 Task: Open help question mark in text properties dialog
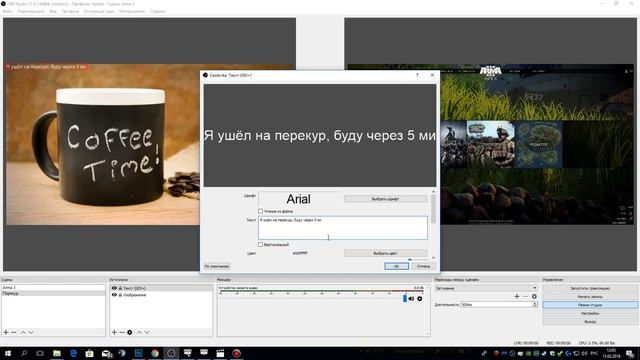[x=417, y=75]
